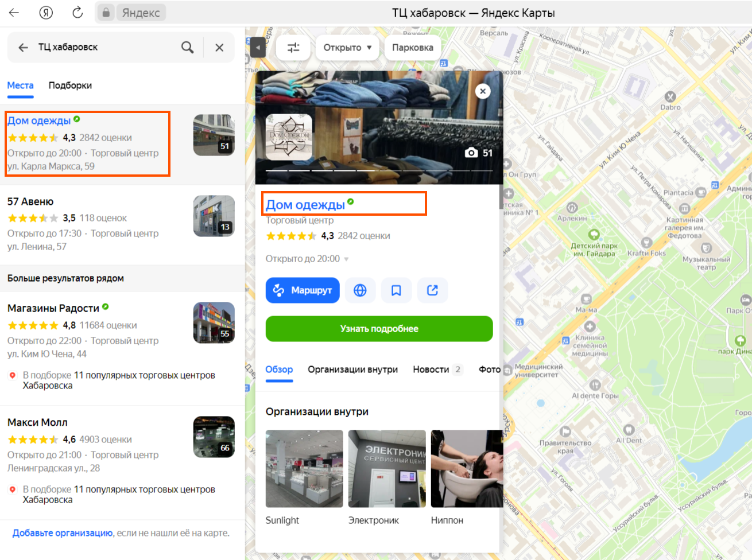Open the 57 Авеню thumbnail with 13 photos
752x560 pixels.
[214, 216]
